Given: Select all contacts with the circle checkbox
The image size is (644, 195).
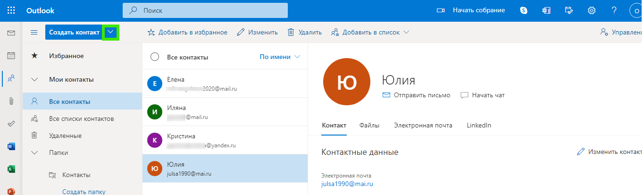Looking at the screenshot, I should tap(154, 57).
